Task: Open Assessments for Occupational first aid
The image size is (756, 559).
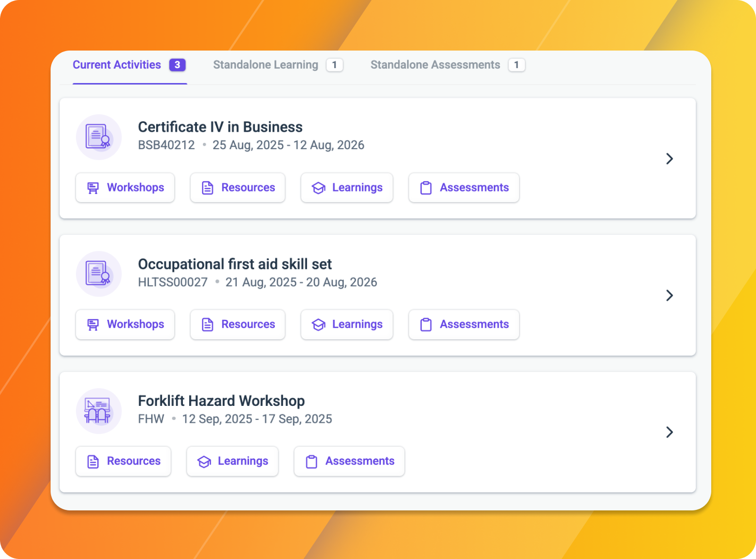Action: [x=464, y=324]
